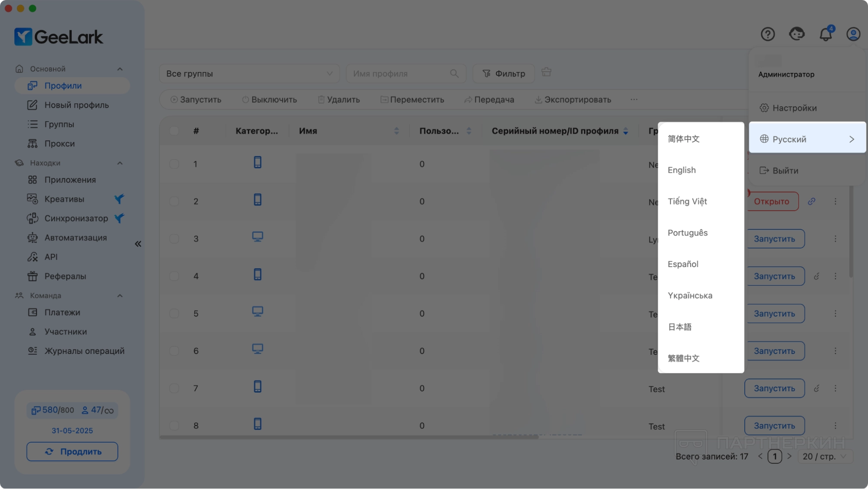Select English from the language list
This screenshot has width=868, height=489.
tap(681, 170)
